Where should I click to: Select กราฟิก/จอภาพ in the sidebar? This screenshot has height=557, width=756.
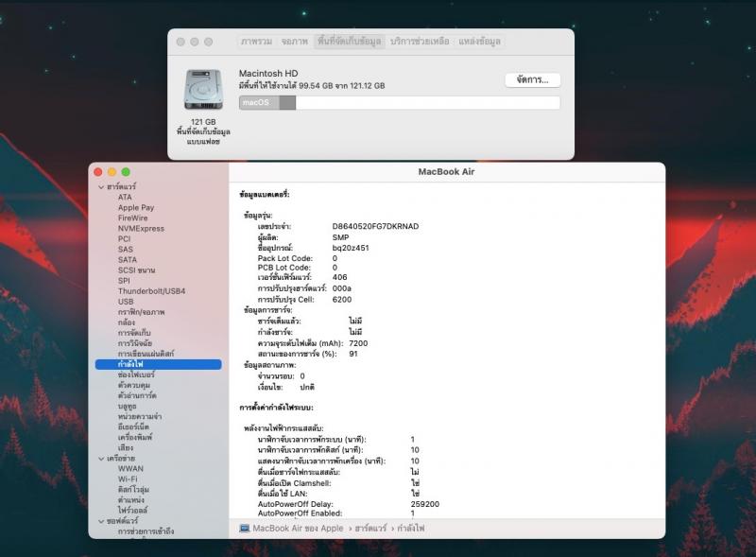pyautogui.click(x=141, y=312)
